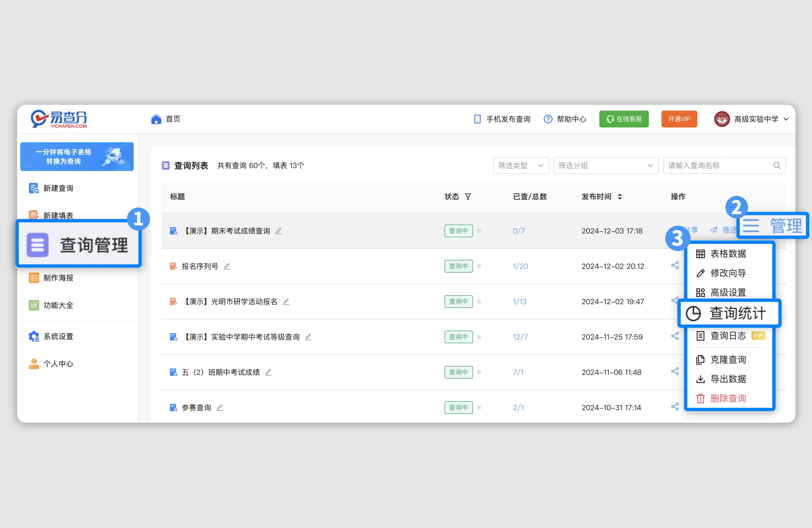This screenshot has width=812, height=528.
Task: Open the 1/13 count link
Action: 520,302
